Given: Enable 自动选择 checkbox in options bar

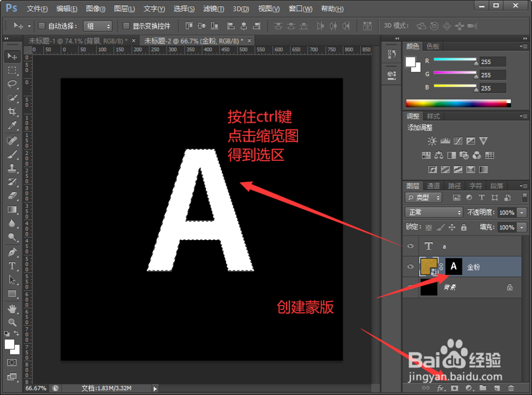Looking at the screenshot, I should tap(41, 25).
